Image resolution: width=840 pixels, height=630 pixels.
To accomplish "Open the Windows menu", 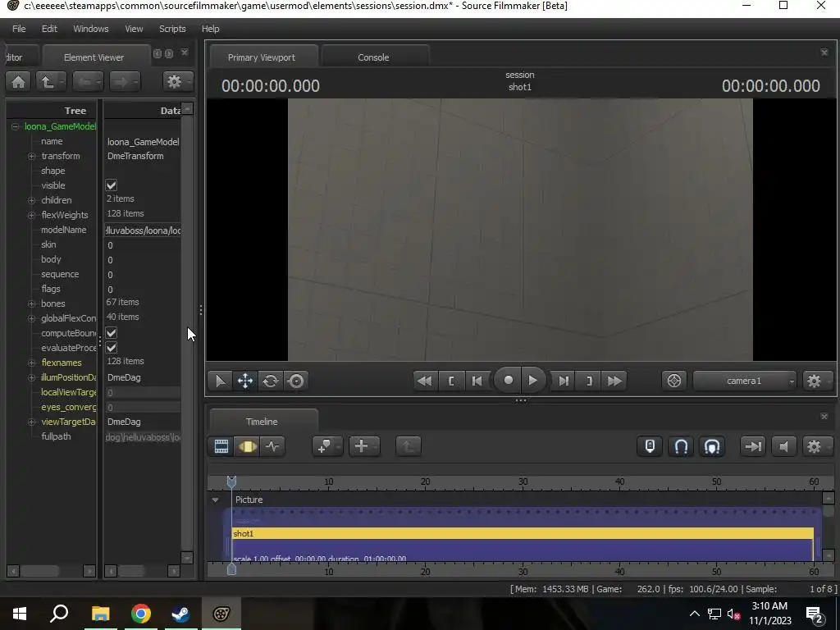I will [90, 29].
